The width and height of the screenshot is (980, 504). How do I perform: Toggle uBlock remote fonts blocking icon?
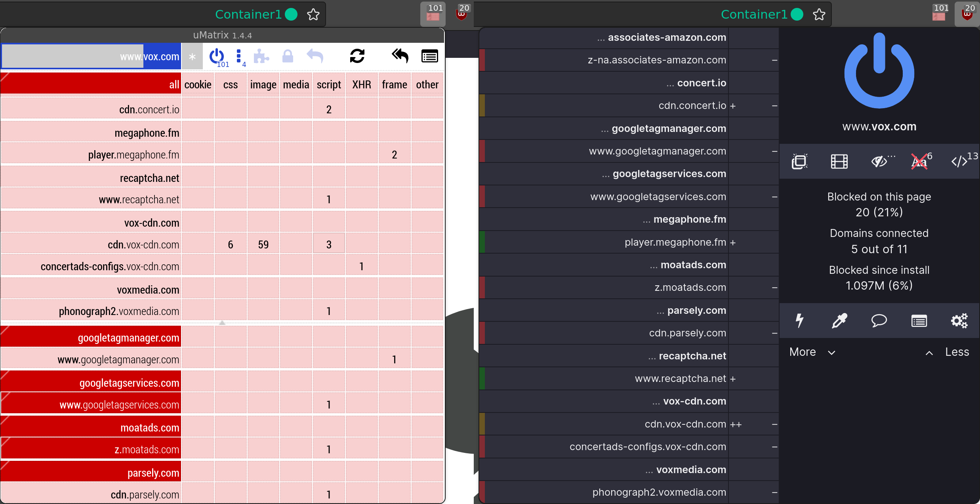click(920, 161)
